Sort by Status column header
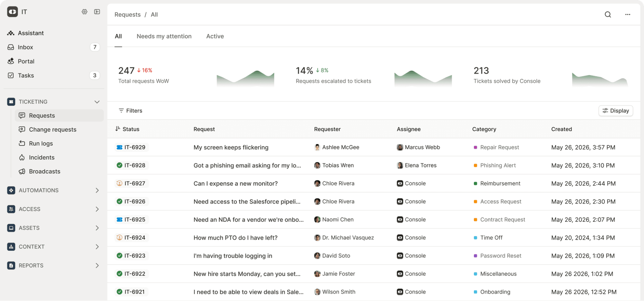Image resolution: width=644 pixels, height=301 pixels. click(127, 129)
